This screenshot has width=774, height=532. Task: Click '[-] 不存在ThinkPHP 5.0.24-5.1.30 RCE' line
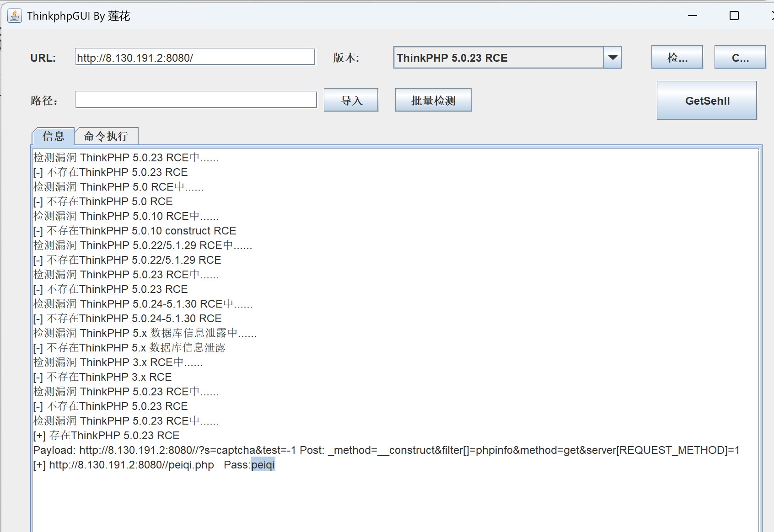pyautogui.click(x=127, y=319)
